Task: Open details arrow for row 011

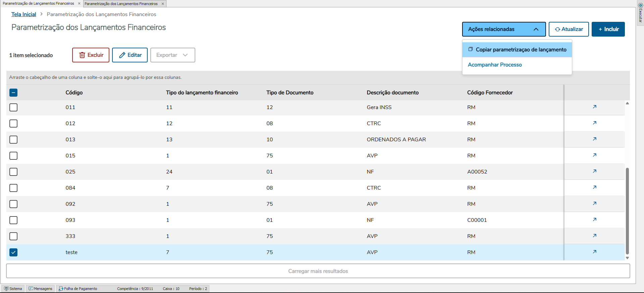Action: pos(594,107)
